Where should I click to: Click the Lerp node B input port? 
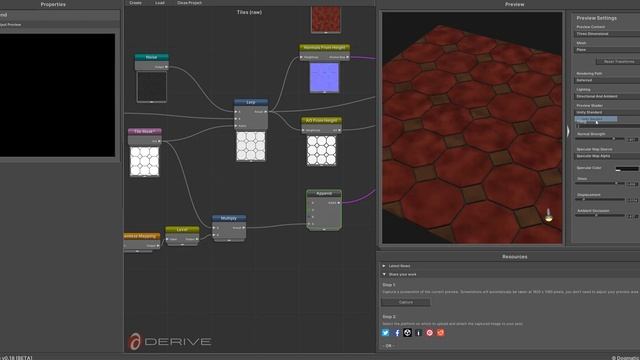pos(236,119)
